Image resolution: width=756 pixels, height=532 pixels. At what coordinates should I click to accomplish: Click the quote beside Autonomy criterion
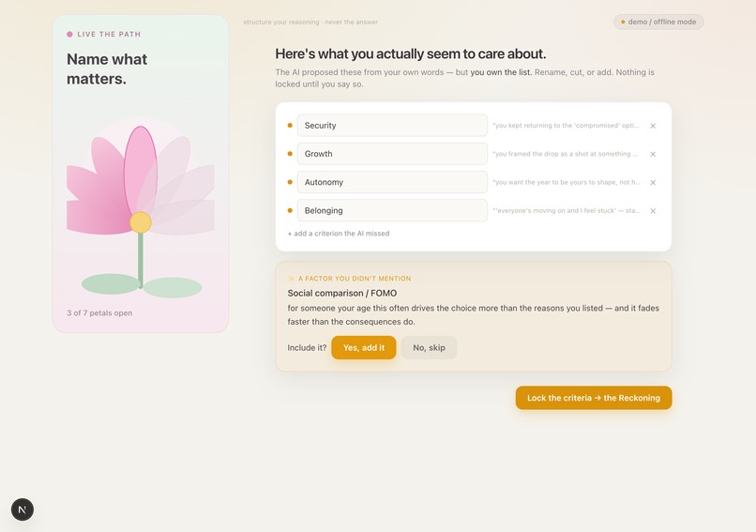567,182
